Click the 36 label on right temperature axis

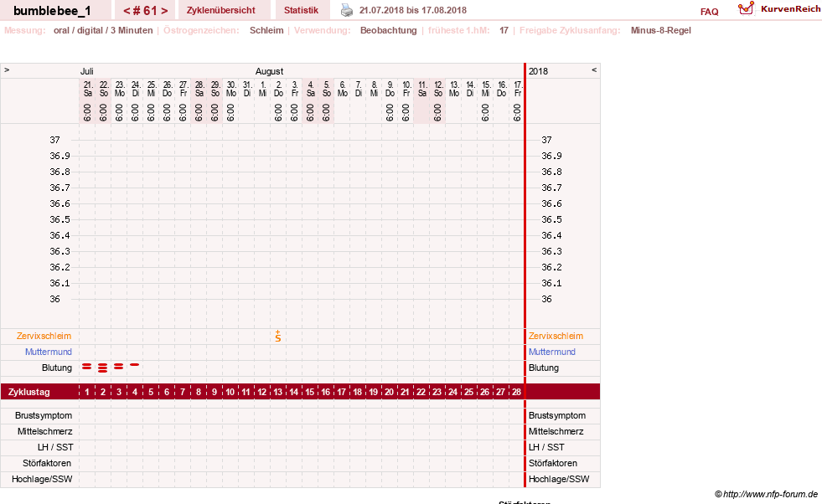click(547, 299)
